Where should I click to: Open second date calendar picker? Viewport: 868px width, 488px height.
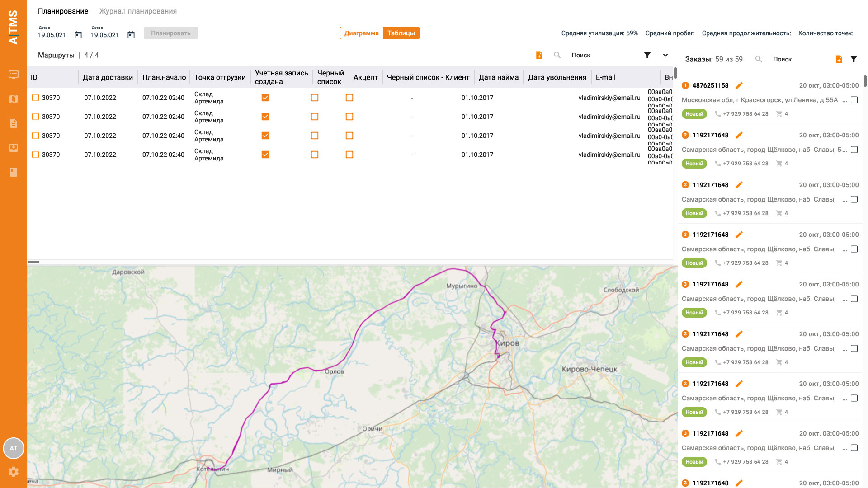coord(131,35)
